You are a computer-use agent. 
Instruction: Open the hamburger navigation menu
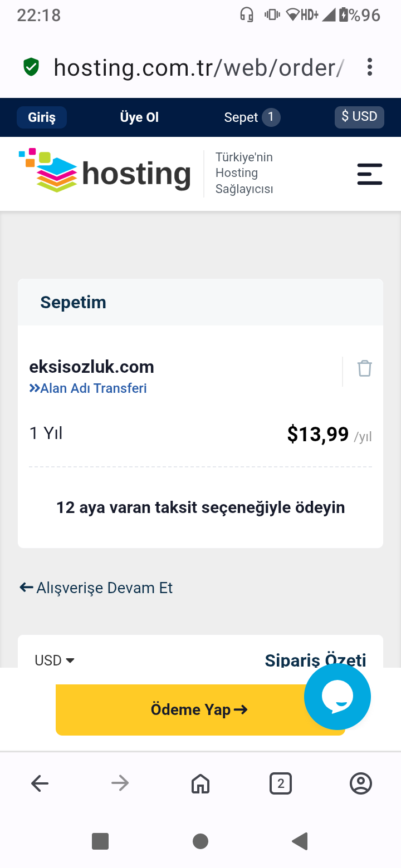coord(370,174)
